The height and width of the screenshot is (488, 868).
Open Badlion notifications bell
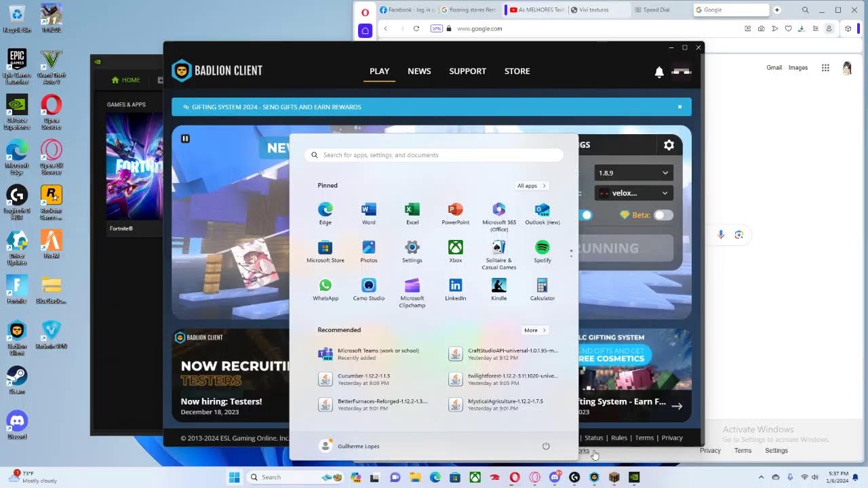pyautogui.click(x=658, y=72)
